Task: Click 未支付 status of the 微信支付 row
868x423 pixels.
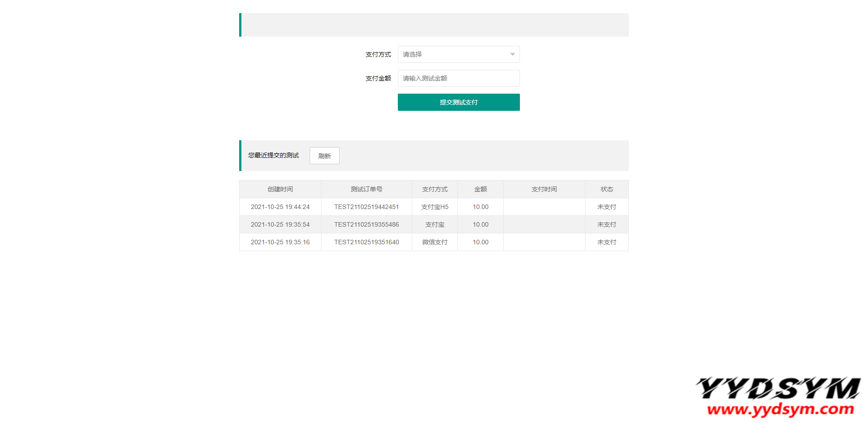Action: (x=607, y=242)
